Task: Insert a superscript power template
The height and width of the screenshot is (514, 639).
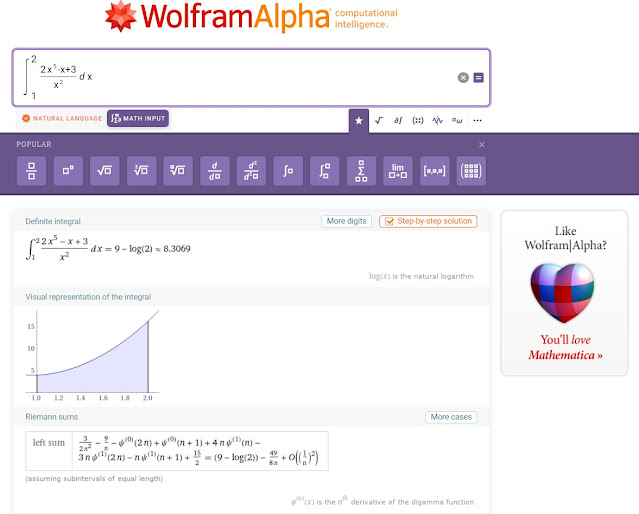Action: coord(68,171)
